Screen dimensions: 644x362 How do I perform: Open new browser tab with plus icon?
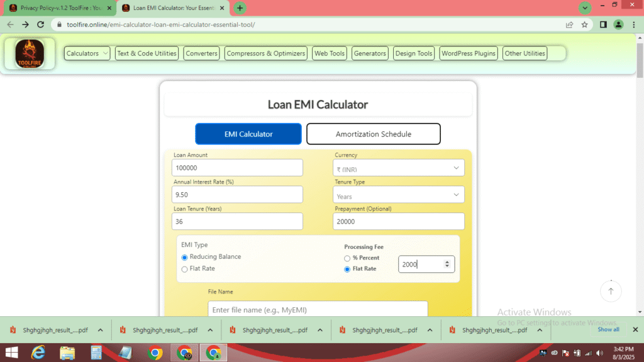pyautogui.click(x=240, y=8)
